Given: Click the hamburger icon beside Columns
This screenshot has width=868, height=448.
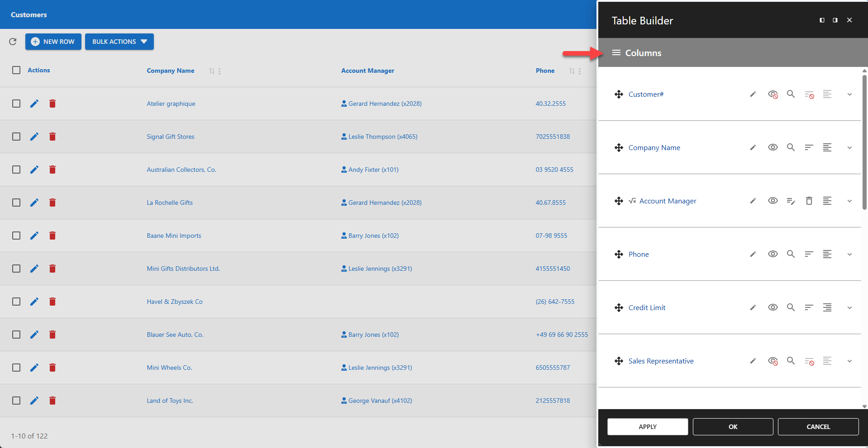Looking at the screenshot, I should (x=616, y=52).
